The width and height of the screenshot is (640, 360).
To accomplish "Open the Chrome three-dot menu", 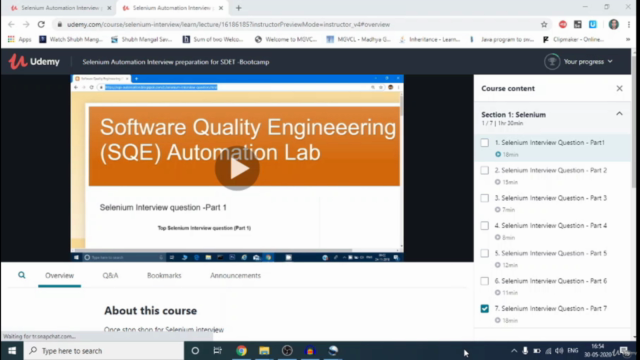I will [629, 24].
